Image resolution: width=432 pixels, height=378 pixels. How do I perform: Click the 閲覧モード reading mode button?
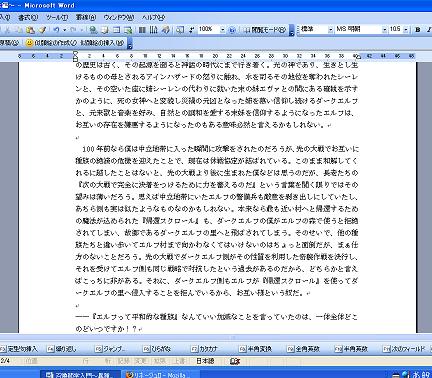[x=265, y=30]
